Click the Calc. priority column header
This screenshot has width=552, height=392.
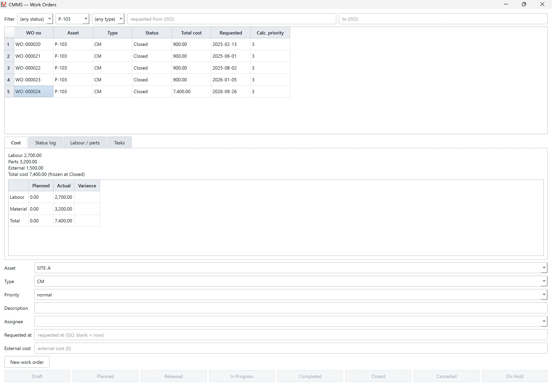[270, 33]
